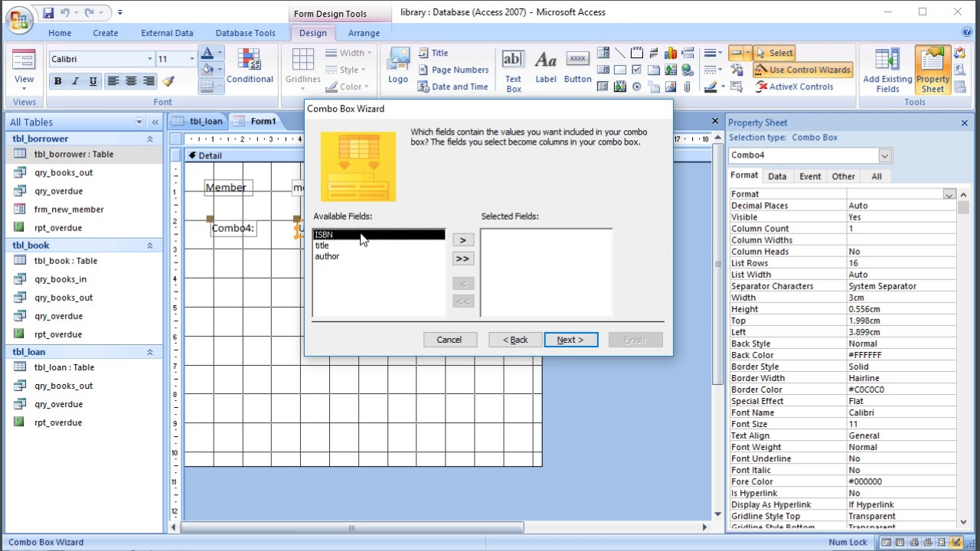Click the Format Painter brush icon
This screenshot has width=980, height=551.
click(168, 81)
